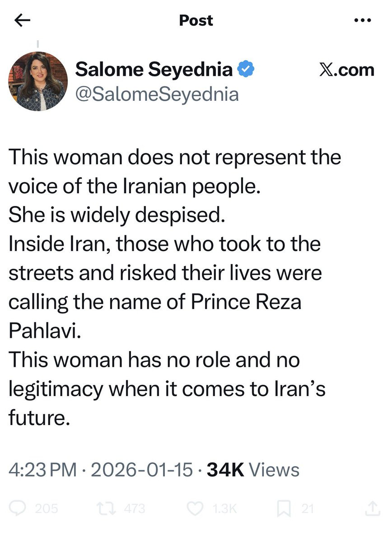Image resolution: width=392 pixels, height=542 pixels.
Task: Click the 21 bookmarks count
Action: (x=307, y=509)
